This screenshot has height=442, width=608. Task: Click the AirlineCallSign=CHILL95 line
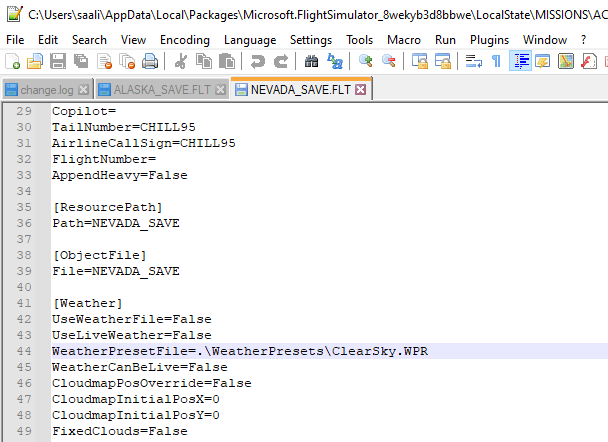pos(144,143)
